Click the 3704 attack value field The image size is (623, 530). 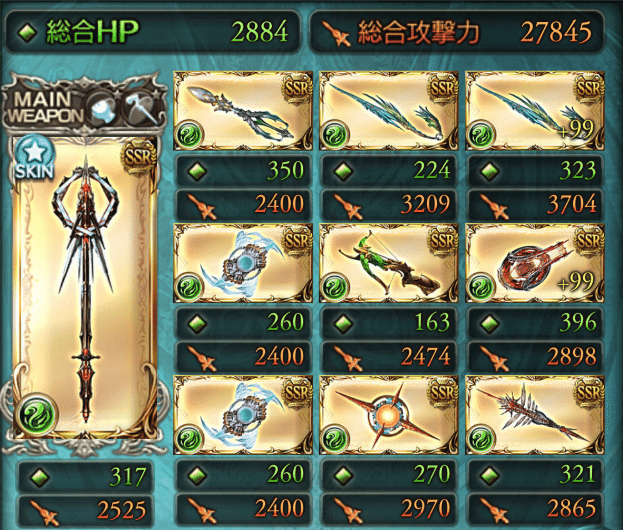pos(535,205)
